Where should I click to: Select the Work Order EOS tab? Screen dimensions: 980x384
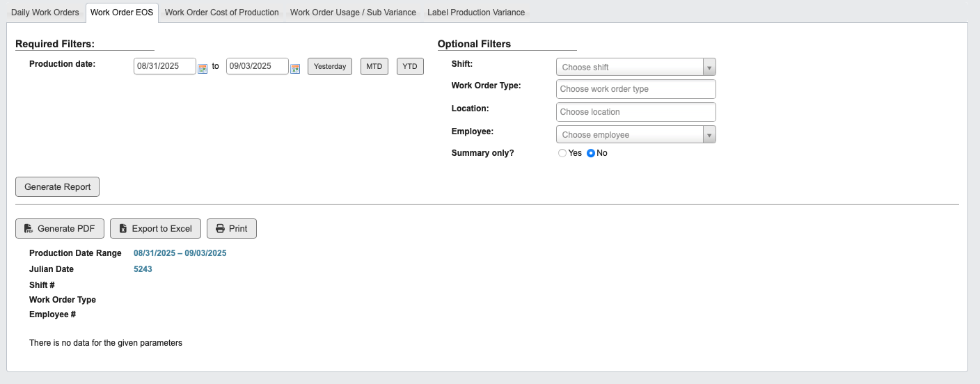(x=122, y=13)
